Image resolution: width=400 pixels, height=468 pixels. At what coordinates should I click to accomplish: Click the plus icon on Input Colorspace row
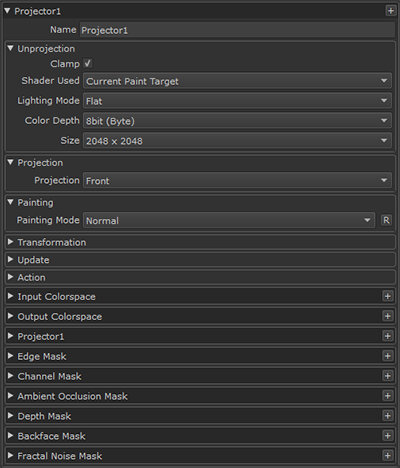tap(387, 296)
